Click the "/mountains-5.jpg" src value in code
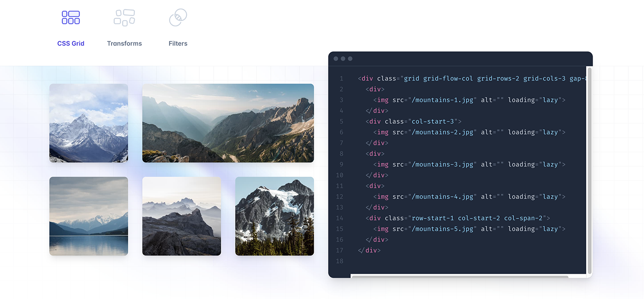Image resolution: width=644 pixels, height=299 pixels. point(442,229)
